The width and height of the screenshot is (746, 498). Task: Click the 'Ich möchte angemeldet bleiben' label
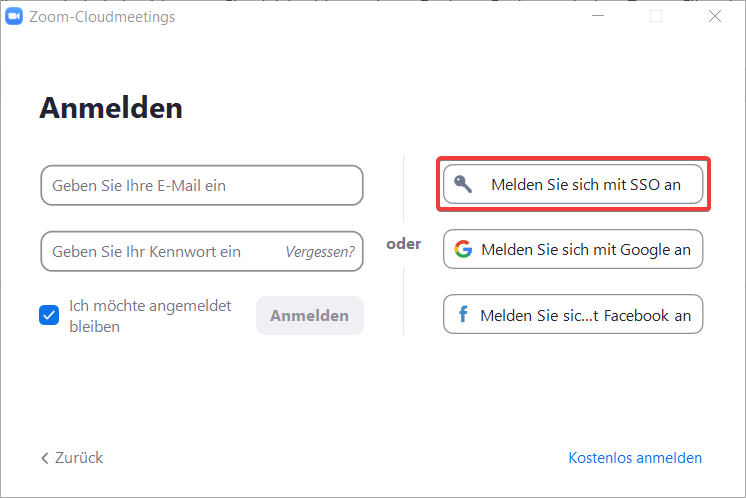click(x=150, y=316)
